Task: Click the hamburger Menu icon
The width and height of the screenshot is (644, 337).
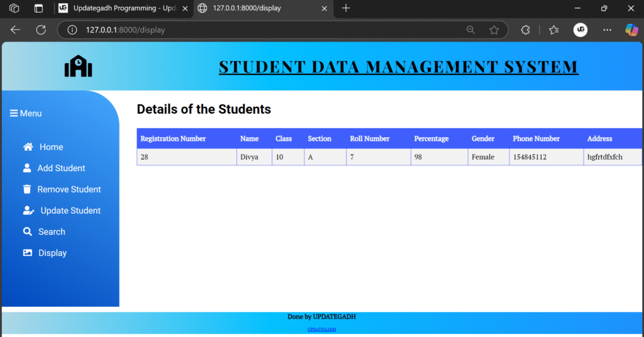Action: point(14,113)
